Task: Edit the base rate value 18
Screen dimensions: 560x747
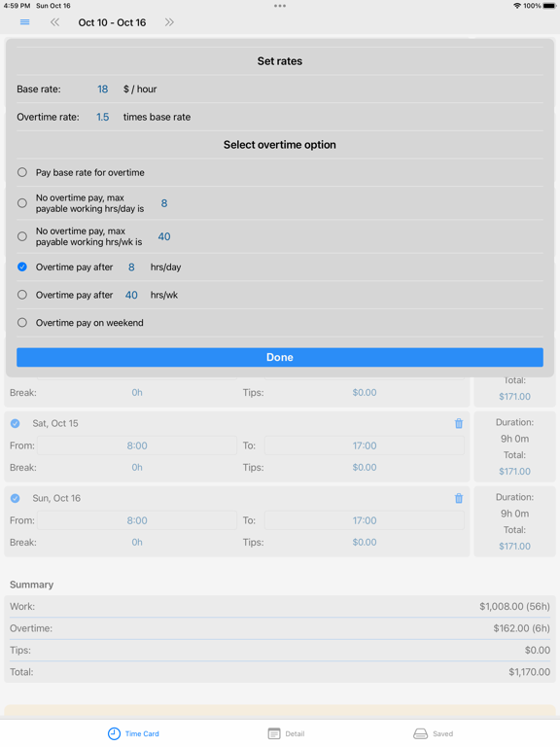Action: pyautogui.click(x=102, y=89)
